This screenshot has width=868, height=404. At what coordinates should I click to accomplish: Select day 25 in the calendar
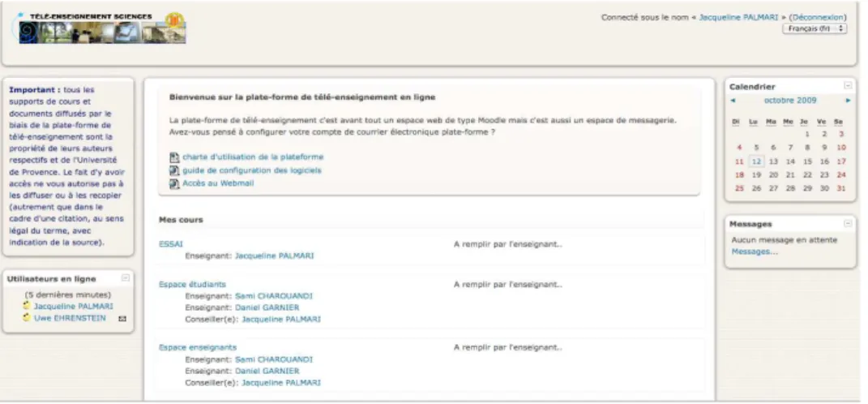[x=740, y=188]
